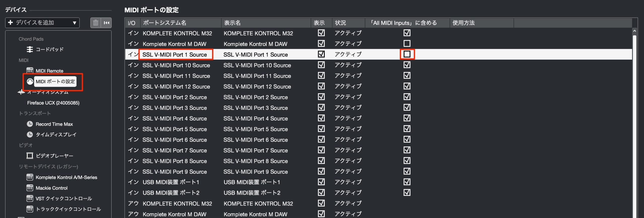Viewport: 644px width, 218px height.
Task: Click the Record Time Max clock icon
Action: (x=30, y=124)
